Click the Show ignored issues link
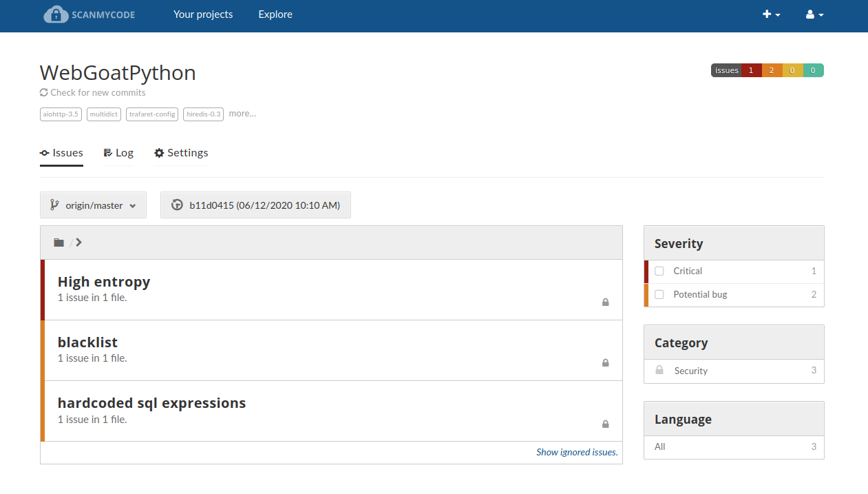This screenshot has width=868, height=494. coord(577,453)
